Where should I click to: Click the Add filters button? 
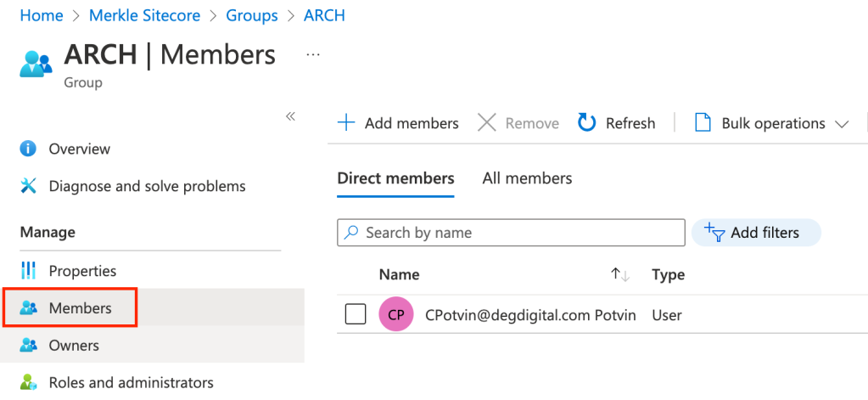(x=756, y=232)
